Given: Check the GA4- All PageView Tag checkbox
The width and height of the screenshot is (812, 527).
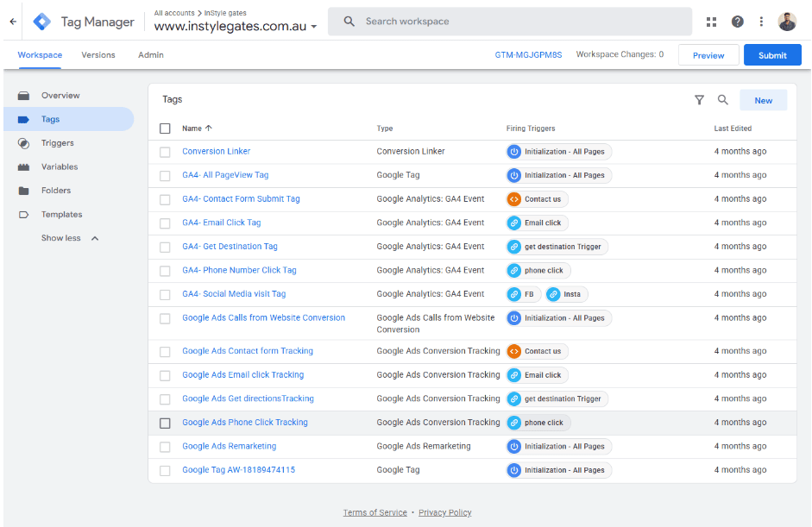Looking at the screenshot, I should click(x=165, y=176).
